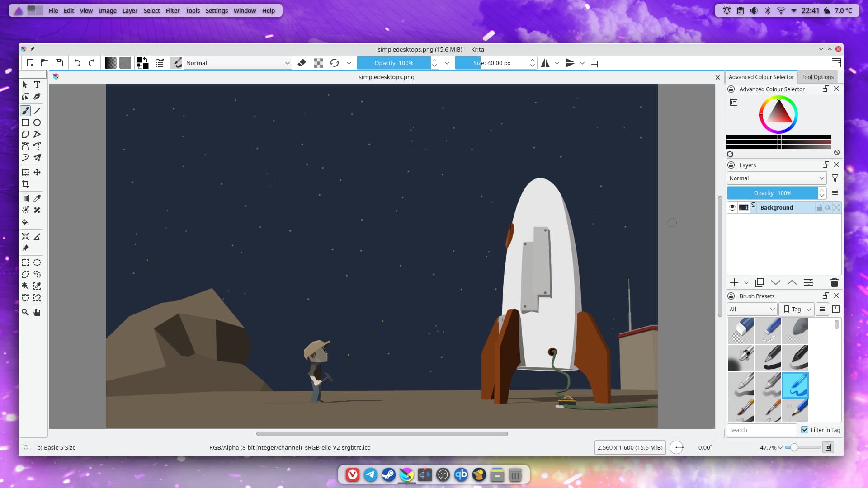Enable the Filter in Tag checkbox

805,430
